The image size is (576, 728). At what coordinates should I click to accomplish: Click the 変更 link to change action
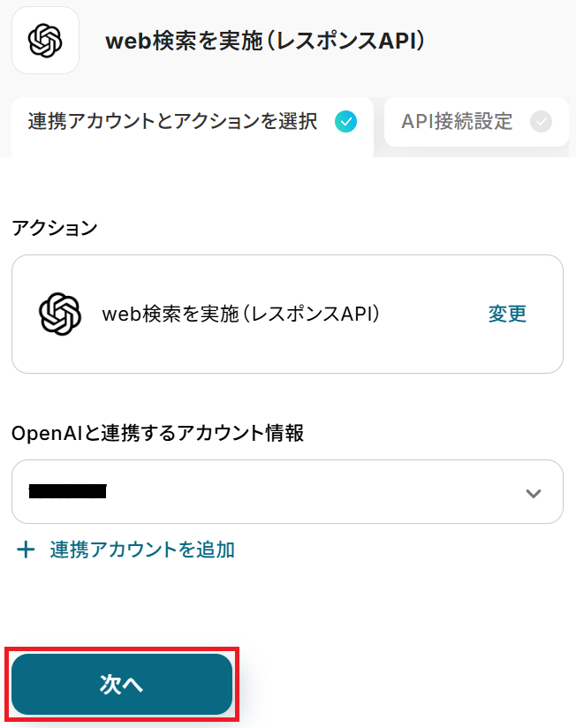(x=507, y=314)
